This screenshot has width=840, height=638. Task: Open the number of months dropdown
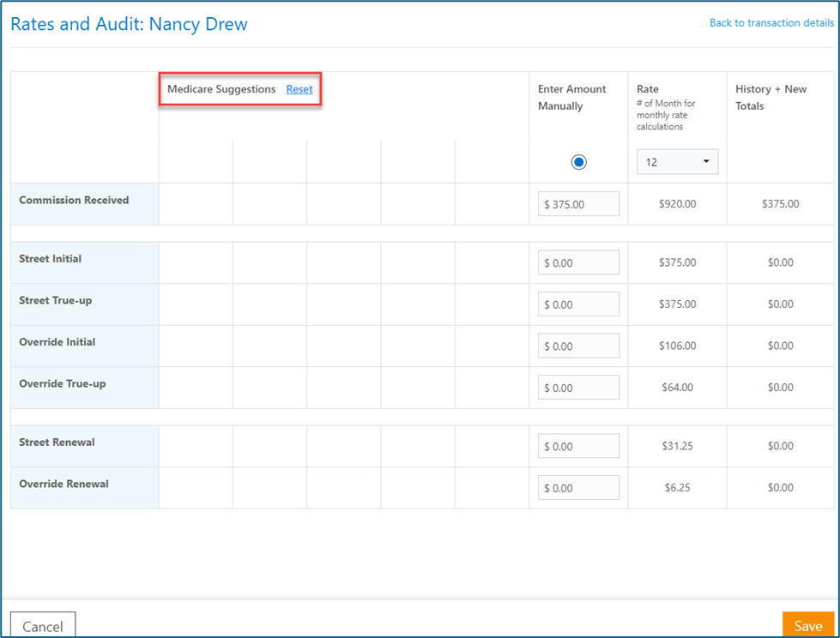677,162
